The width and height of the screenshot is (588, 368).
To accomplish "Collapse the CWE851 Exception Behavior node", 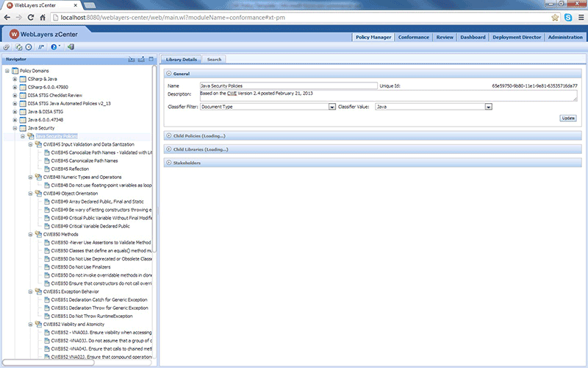I will (x=31, y=291).
